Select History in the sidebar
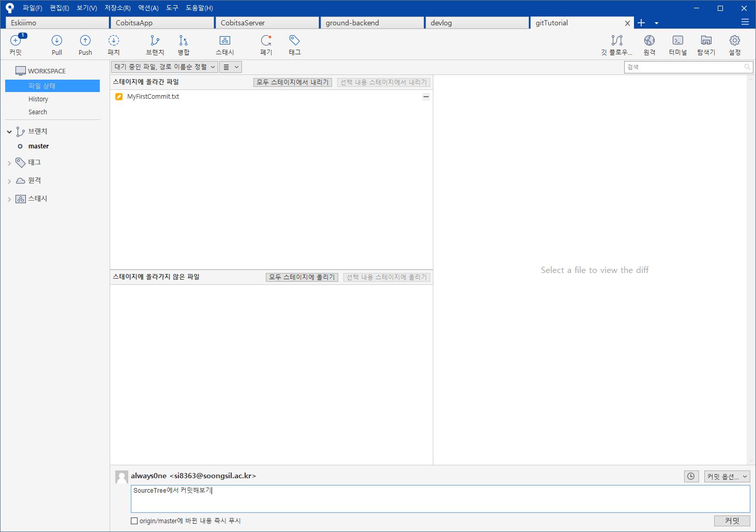Image resolution: width=756 pixels, height=532 pixels. [x=38, y=99]
